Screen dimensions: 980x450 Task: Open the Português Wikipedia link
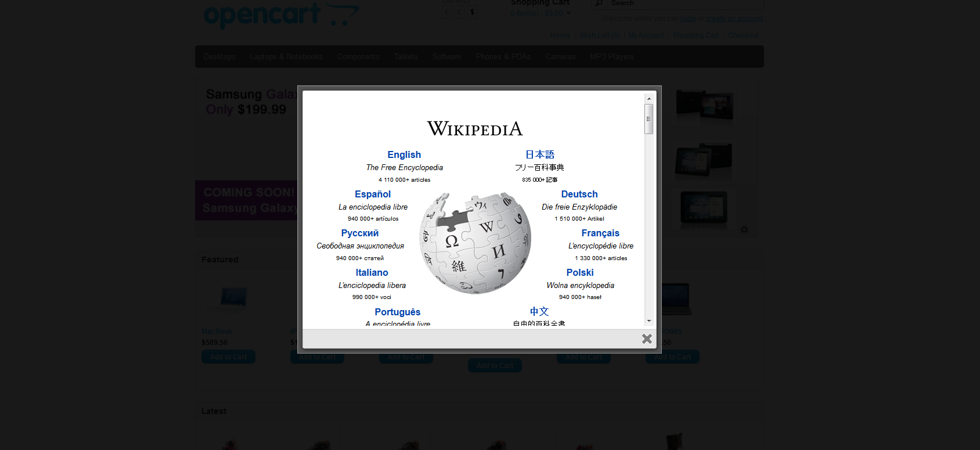pos(398,312)
